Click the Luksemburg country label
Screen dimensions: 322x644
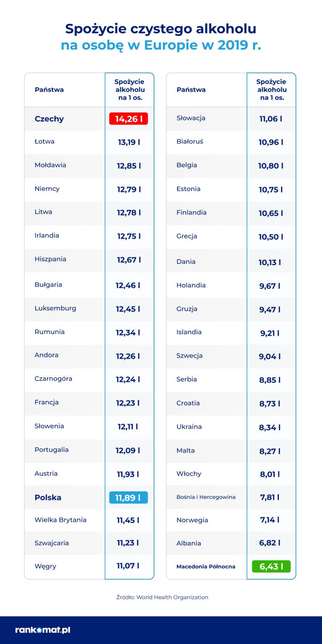click(x=55, y=308)
